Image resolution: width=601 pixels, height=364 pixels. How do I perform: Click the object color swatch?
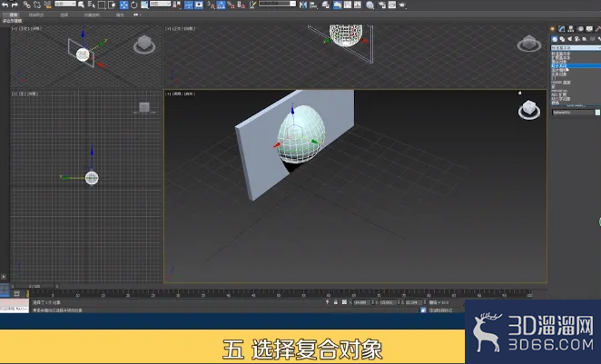coord(597,113)
